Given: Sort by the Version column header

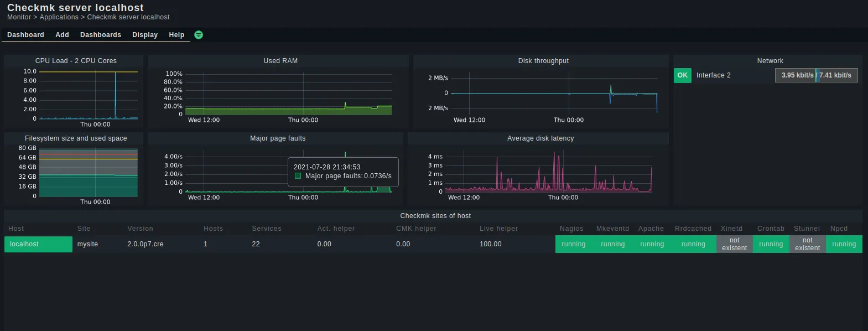Looking at the screenshot, I should [140, 229].
